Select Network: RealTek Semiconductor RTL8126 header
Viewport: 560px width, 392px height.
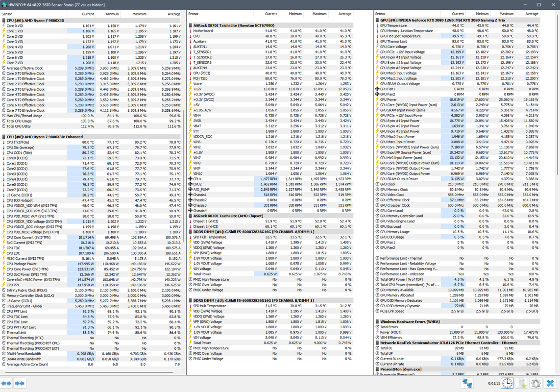(458, 343)
